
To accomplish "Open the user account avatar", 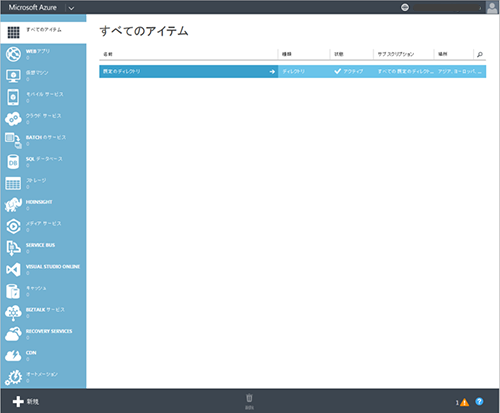I will (x=492, y=7).
